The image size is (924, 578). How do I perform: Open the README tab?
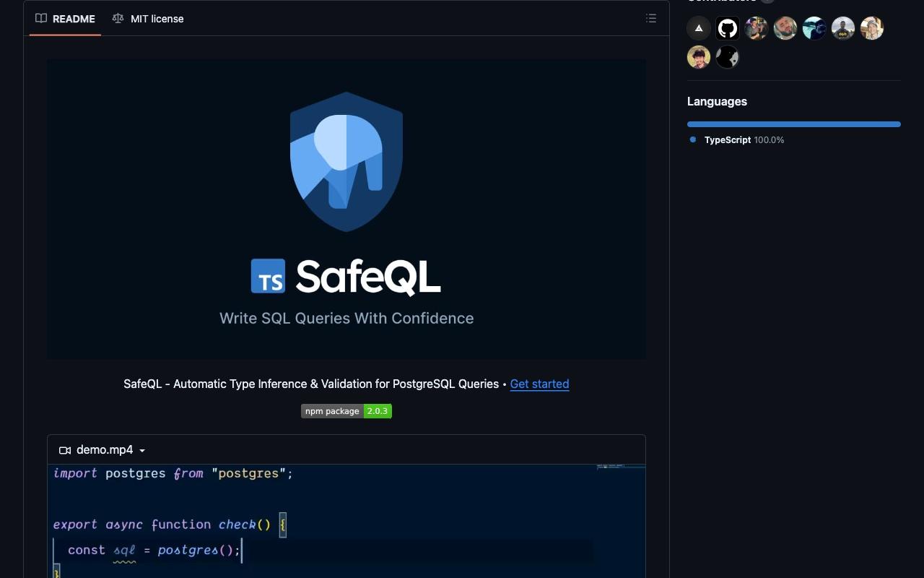(66, 19)
